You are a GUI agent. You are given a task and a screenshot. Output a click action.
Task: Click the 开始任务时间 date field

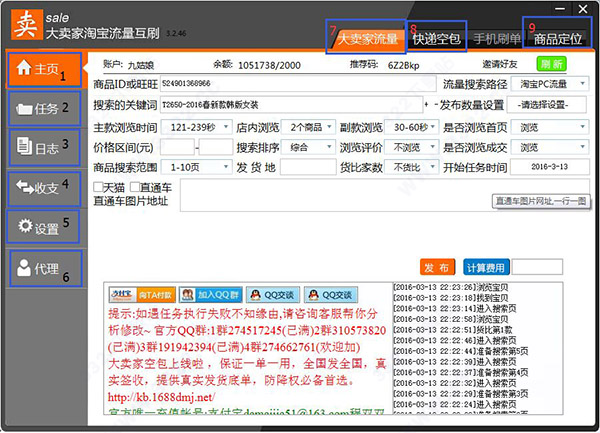(x=549, y=167)
